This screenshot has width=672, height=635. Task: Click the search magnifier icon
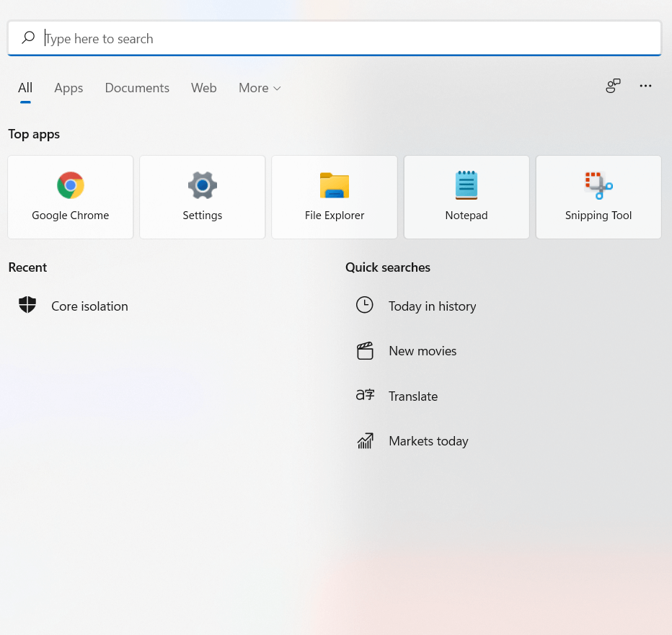pyautogui.click(x=27, y=37)
